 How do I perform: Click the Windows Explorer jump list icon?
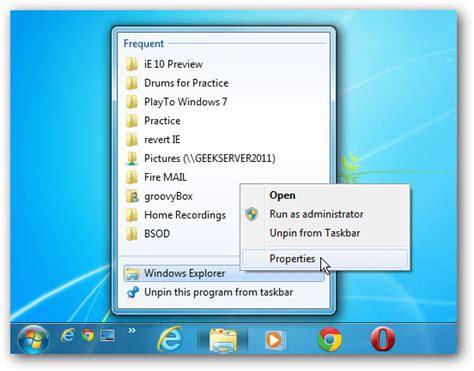click(132, 273)
